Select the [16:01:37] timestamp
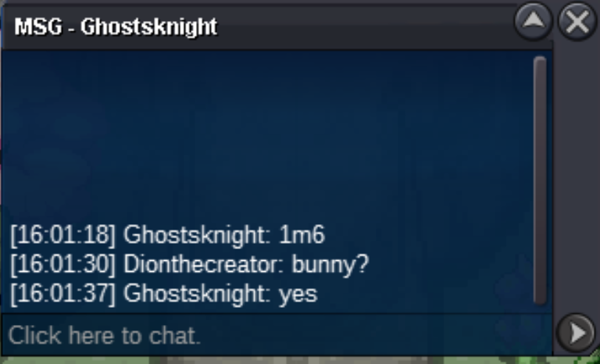This screenshot has height=364, width=600. click(x=63, y=294)
